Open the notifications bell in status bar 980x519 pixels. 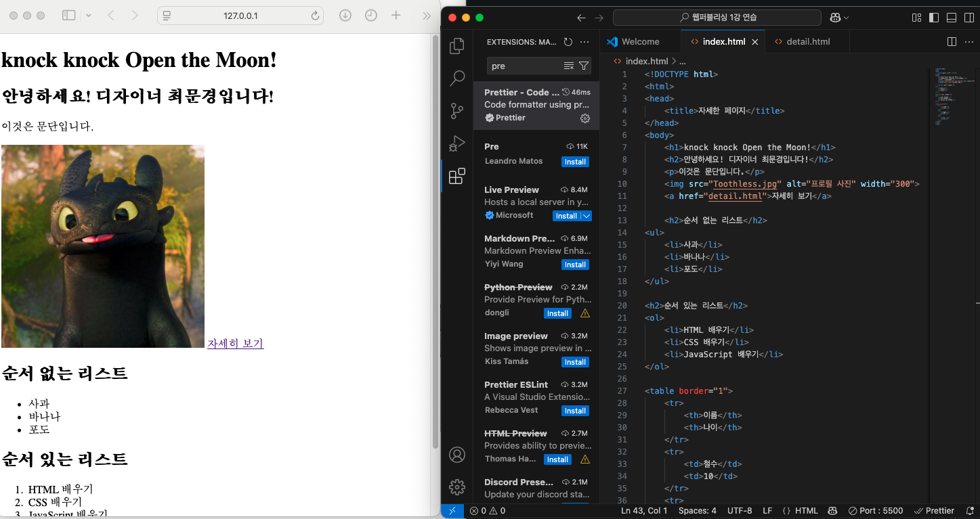[x=971, y=511]
